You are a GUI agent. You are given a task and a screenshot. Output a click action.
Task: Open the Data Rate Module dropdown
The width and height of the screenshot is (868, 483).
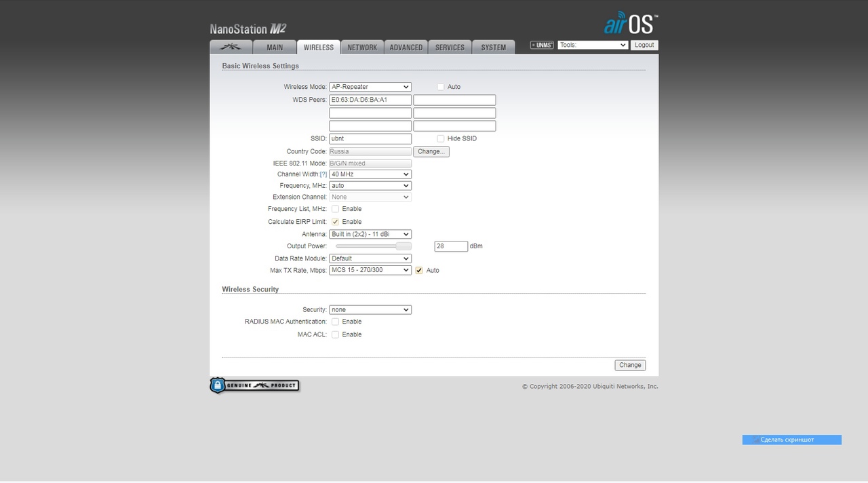(x=370, y=258)
